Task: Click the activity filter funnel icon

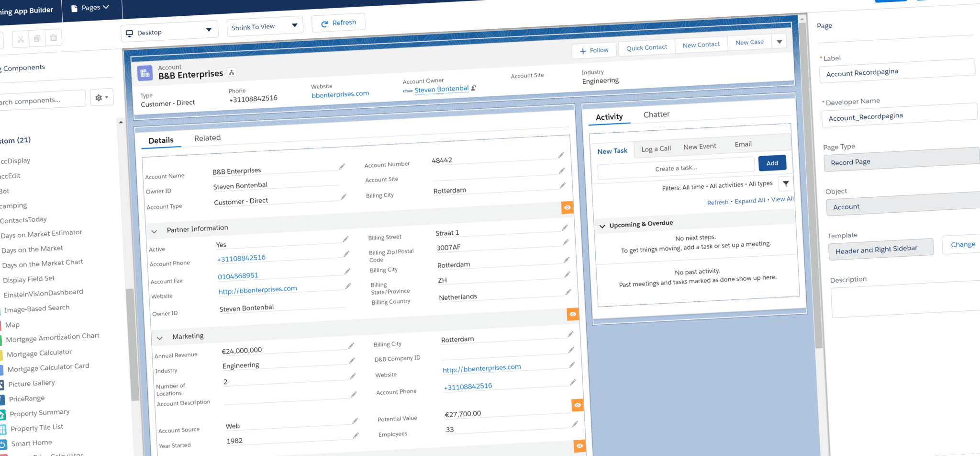Action: pyautogui.click(x=786, y=183)
